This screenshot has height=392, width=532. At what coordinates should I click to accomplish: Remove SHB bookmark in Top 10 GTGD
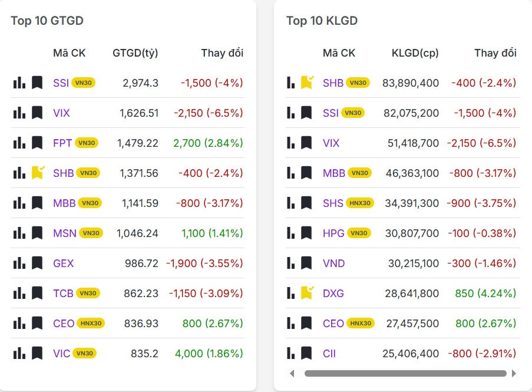point(37,173)
